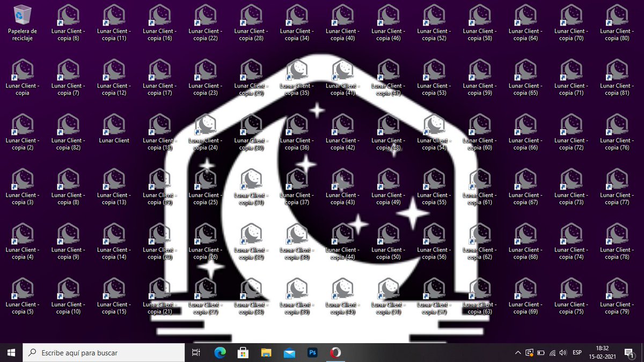
Task: Open Opera browser from the taskbar
Action: click(x=335, y=352)
